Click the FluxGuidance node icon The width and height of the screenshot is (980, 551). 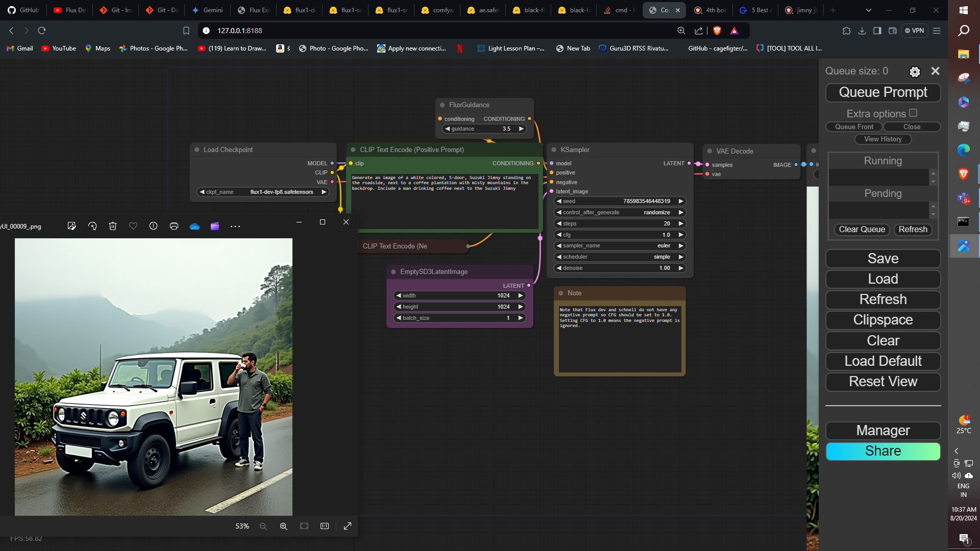coord(442,105)
